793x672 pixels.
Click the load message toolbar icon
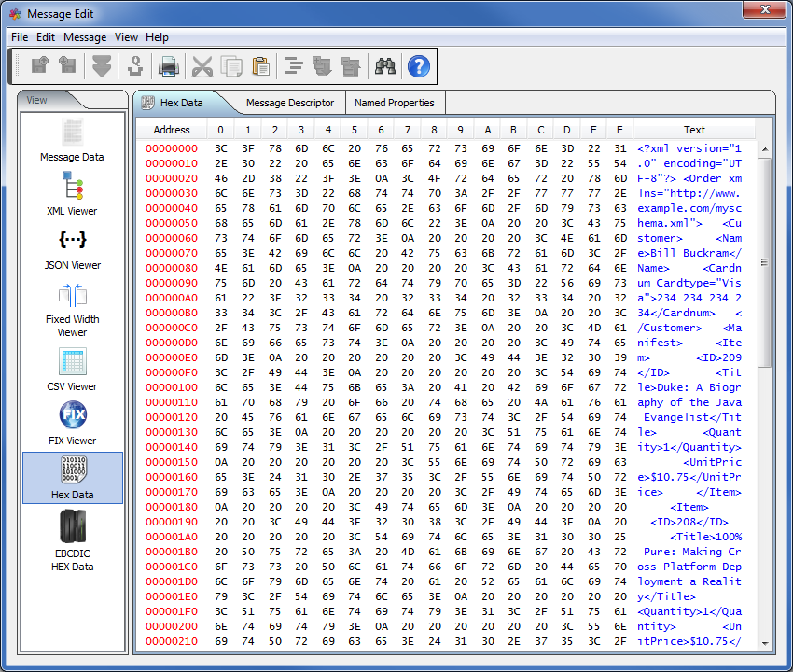point(40,65)
